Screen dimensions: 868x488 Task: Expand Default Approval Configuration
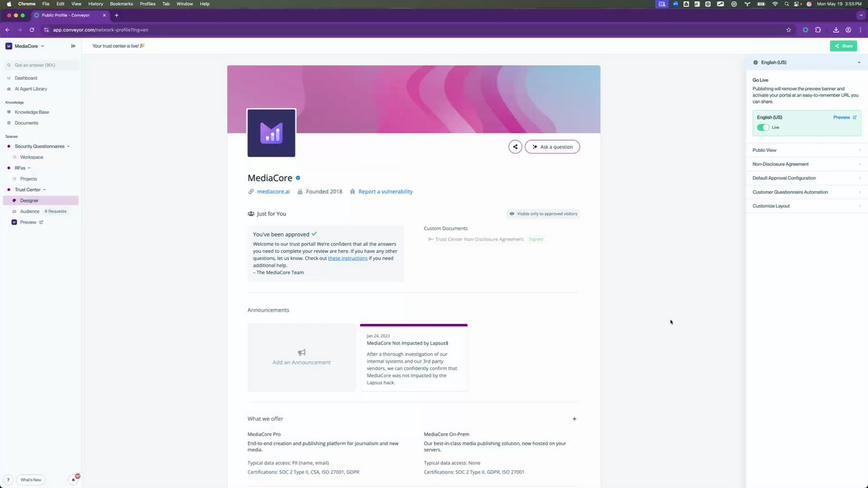806,178
